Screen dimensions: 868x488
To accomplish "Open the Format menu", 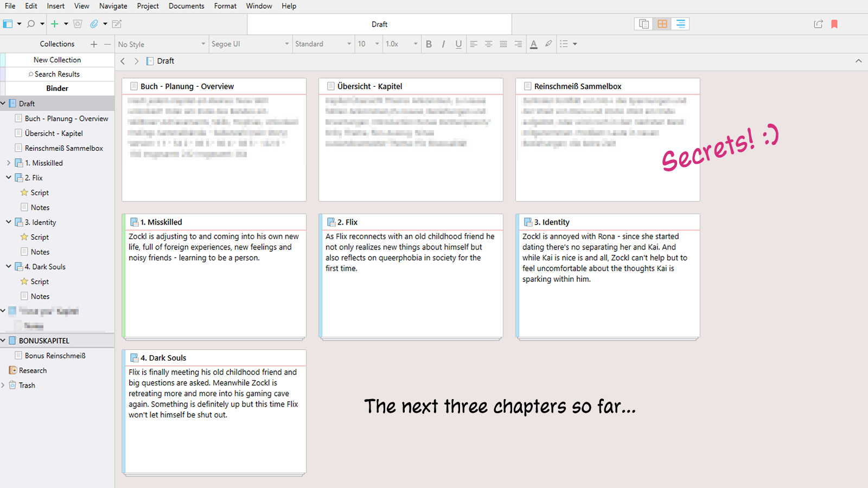I will point(225,6).
